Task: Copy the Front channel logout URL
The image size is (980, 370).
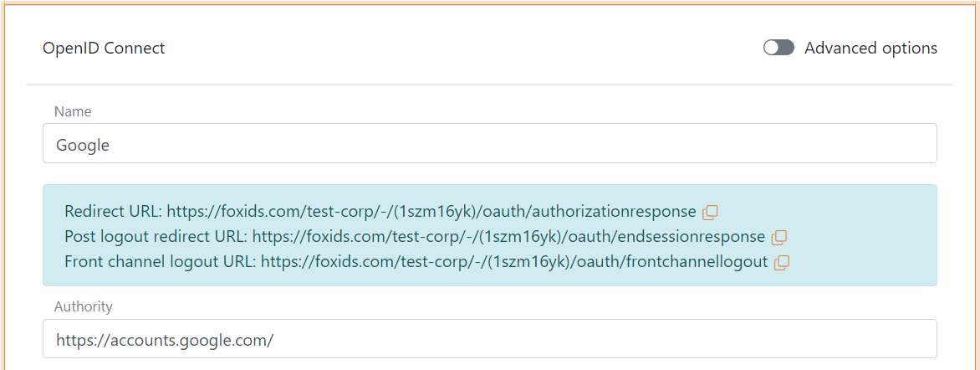Action: pyautogui.click(x=781, y=262)
